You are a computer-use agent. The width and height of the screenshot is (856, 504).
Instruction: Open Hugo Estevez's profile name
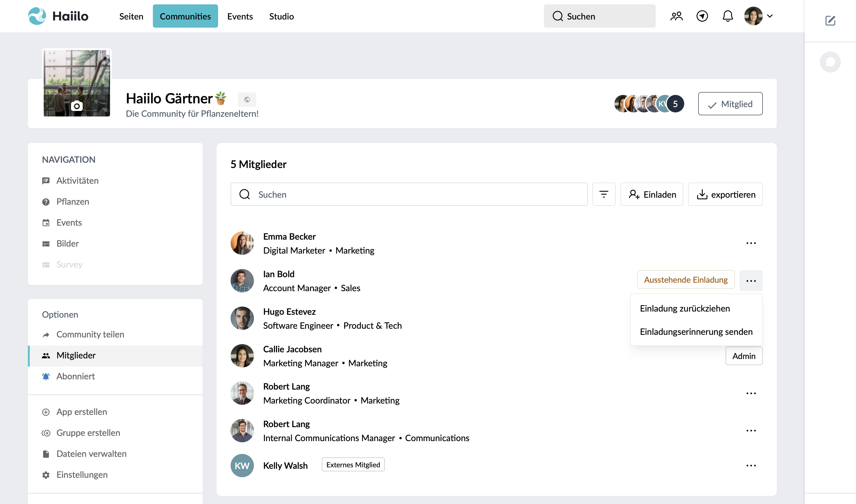tap(289, 312)
